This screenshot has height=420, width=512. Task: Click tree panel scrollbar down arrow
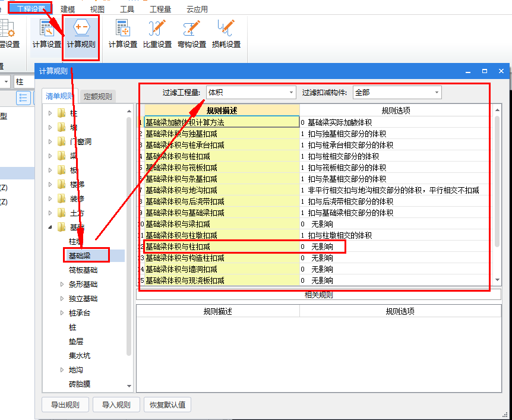coord(129,386)
